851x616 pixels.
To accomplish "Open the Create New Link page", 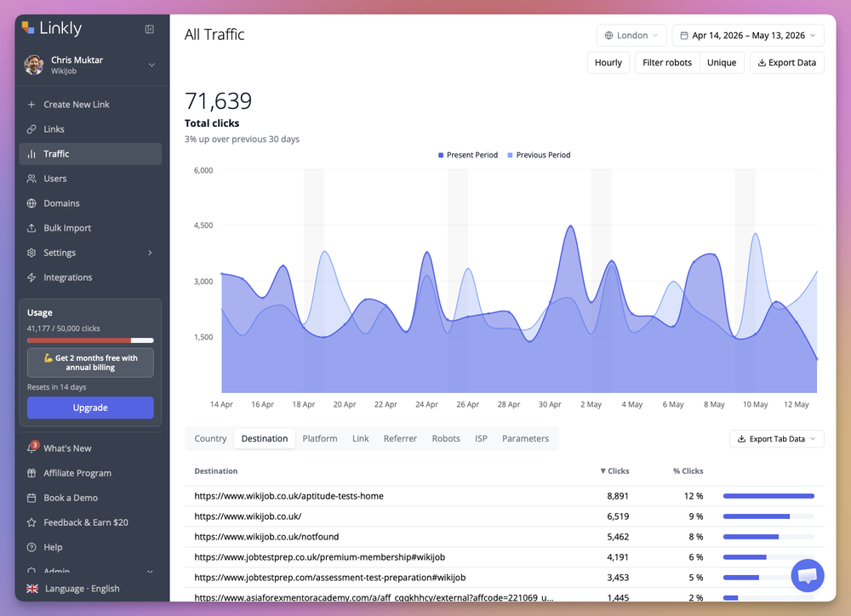I will pos(90,104).
